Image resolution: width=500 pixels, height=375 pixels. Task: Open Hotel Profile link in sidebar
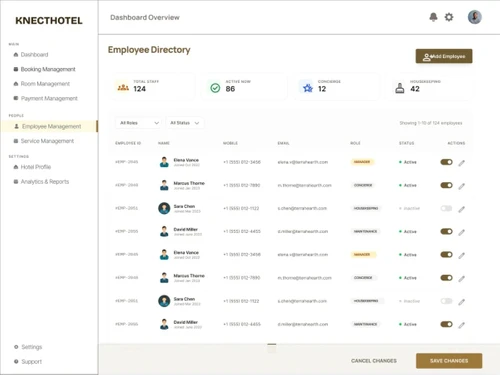(36, 167)
